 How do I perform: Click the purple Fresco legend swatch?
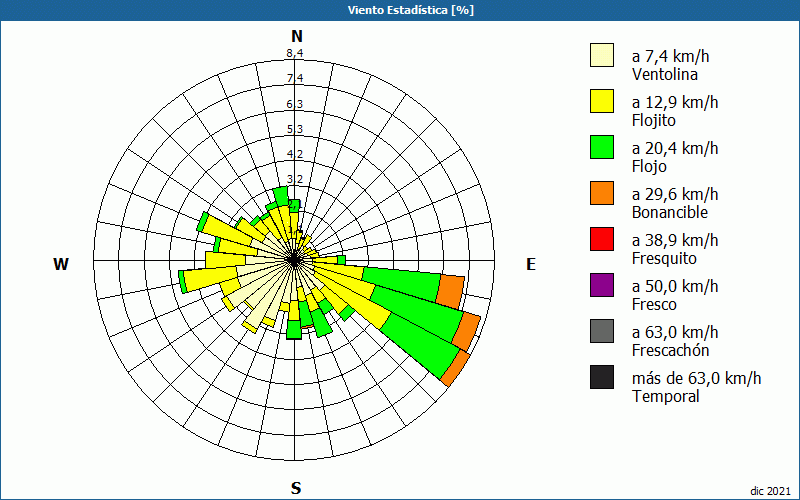(602, 285)
